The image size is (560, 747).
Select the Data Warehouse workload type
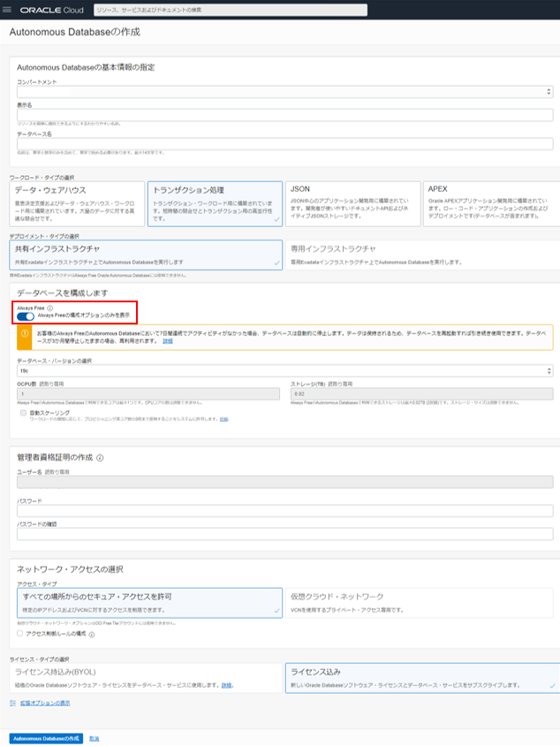pyautogui.click(x=77, y=203)
